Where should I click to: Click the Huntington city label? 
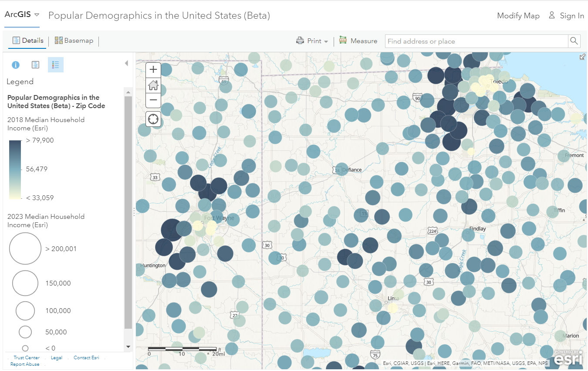pyautogui.click(x=153, y=265)
